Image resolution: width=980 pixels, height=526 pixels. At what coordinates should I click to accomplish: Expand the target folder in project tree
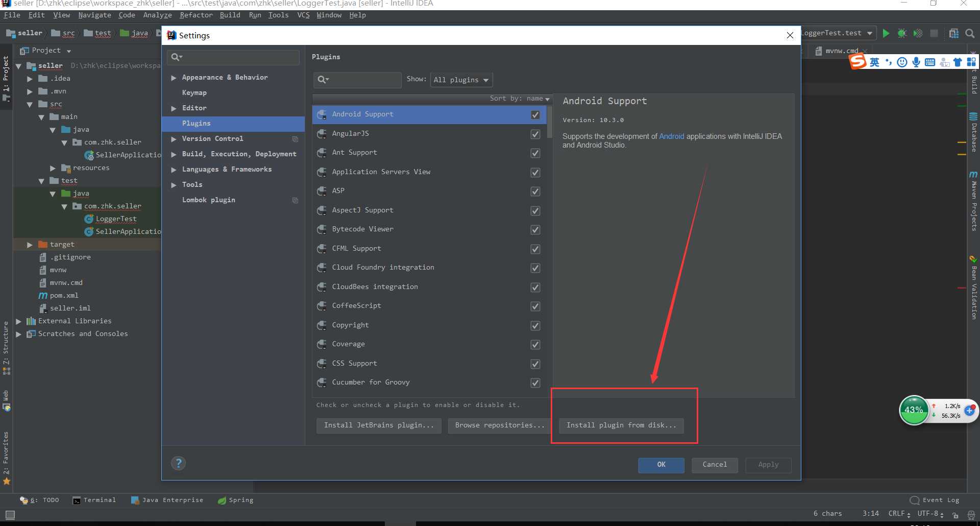click(30, 245)
